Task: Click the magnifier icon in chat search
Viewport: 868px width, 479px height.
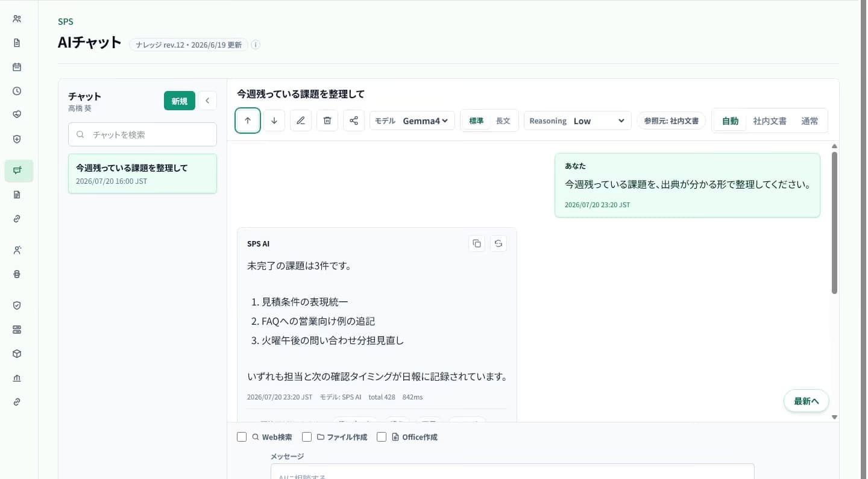Action: [80, 134]
